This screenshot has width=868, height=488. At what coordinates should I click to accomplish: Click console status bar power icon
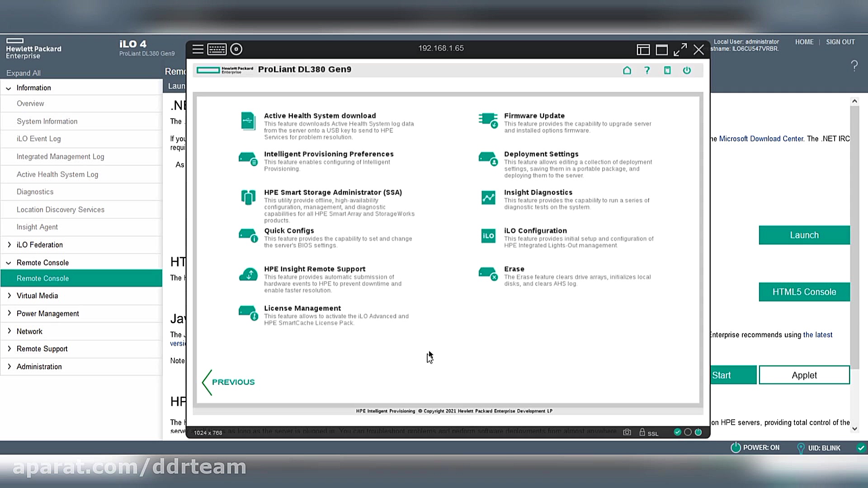click(698, 432)
